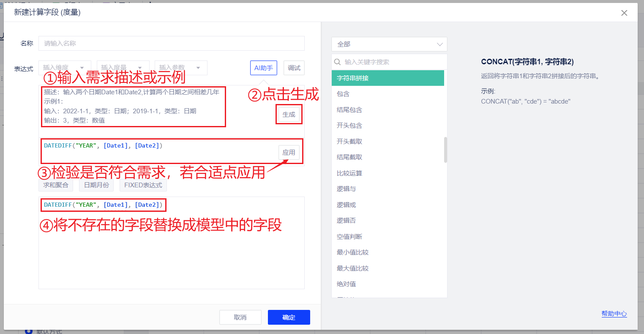Viewport: 644px width, 334px height.
Task: Toggle the AI助手 button
Action: click(263, 68)
